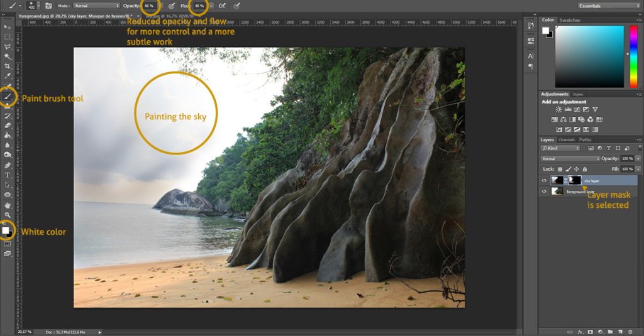This screenshot has height=336, width=644.
Task: Toggle Quick Mask mode icon
Action: (8, 244)
